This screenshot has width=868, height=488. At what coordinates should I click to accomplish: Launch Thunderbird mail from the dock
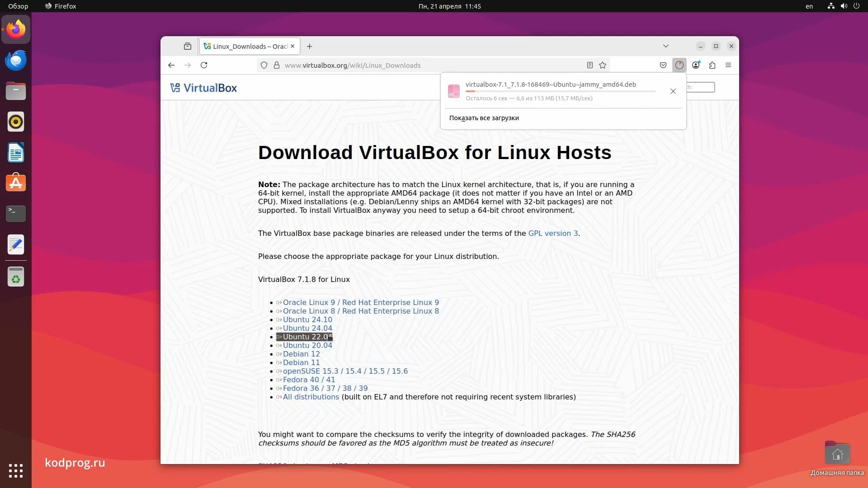[x=16, y=60]
